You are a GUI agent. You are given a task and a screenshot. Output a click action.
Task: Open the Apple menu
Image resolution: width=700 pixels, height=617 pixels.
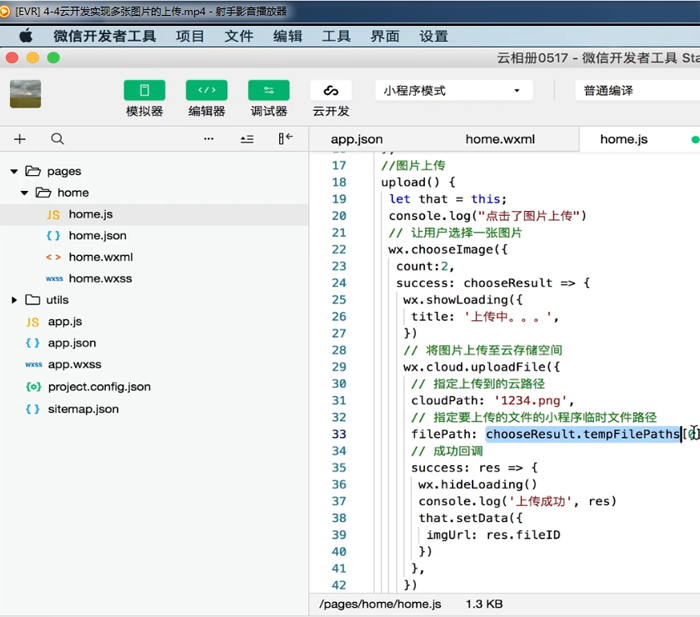click(26, 36)
